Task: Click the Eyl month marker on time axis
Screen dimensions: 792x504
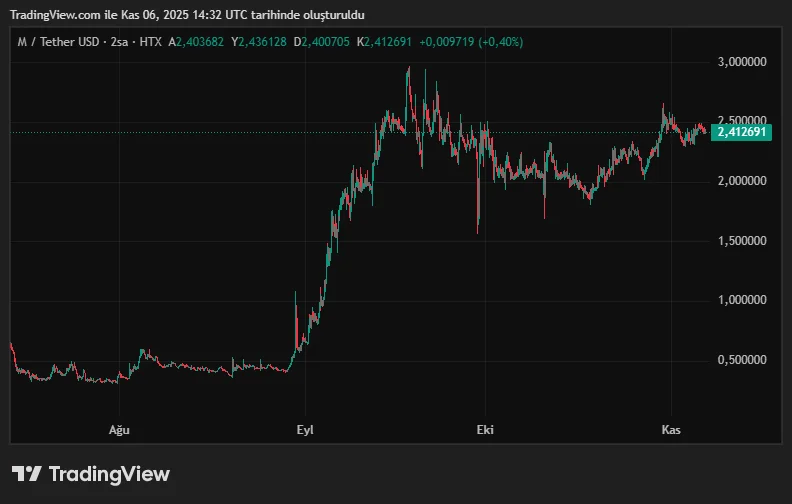Action: [x=305, y=430]
